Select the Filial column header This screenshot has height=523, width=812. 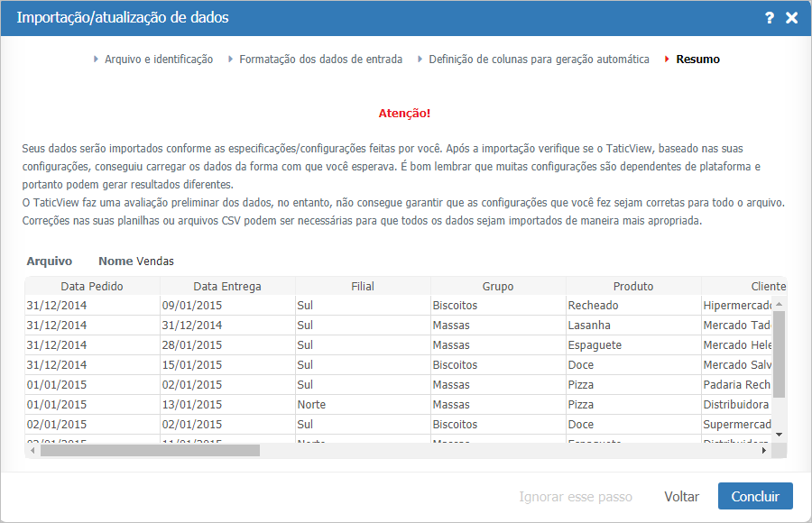(x=363, y=287)
